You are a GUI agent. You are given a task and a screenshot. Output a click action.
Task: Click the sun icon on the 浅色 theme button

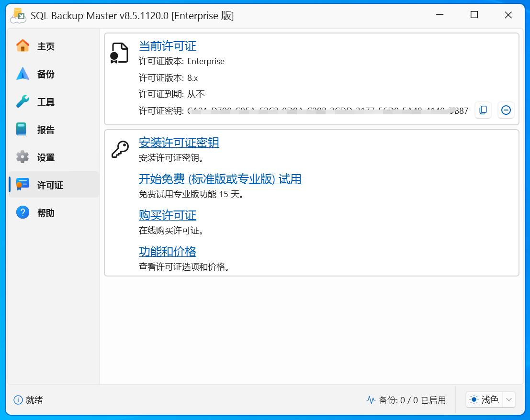click(x=474, y=400)
